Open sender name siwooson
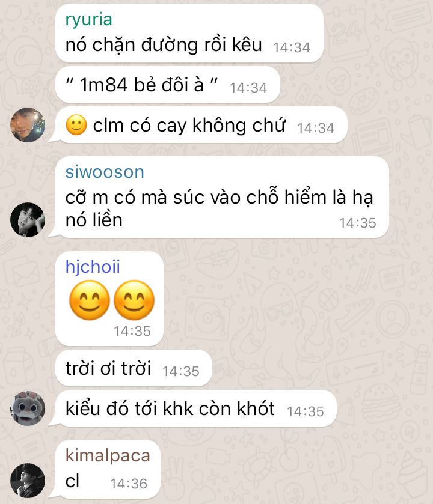The image size is (433, 504). coord(105,172)
